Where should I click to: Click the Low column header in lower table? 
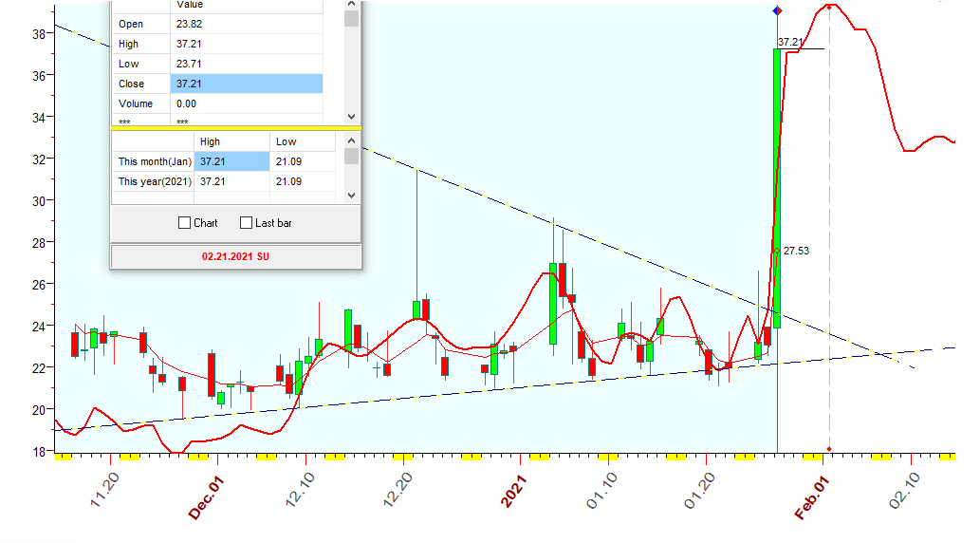click(303, 141)
